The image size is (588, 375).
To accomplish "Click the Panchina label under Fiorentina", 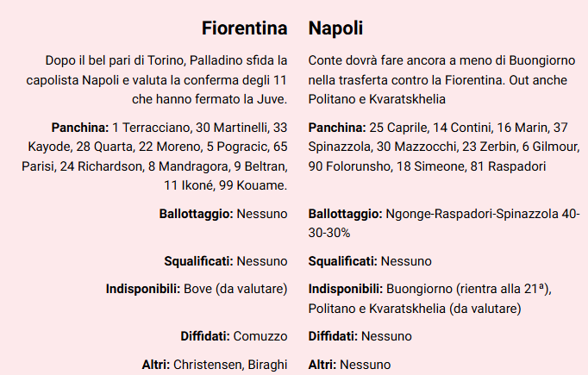I will click(80, 128).
